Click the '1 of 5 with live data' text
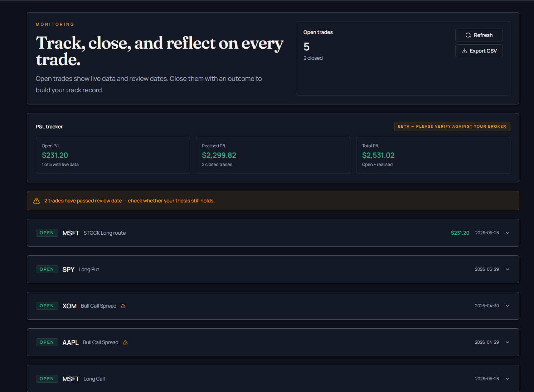 pyautogui.click(x=60, y=165)
